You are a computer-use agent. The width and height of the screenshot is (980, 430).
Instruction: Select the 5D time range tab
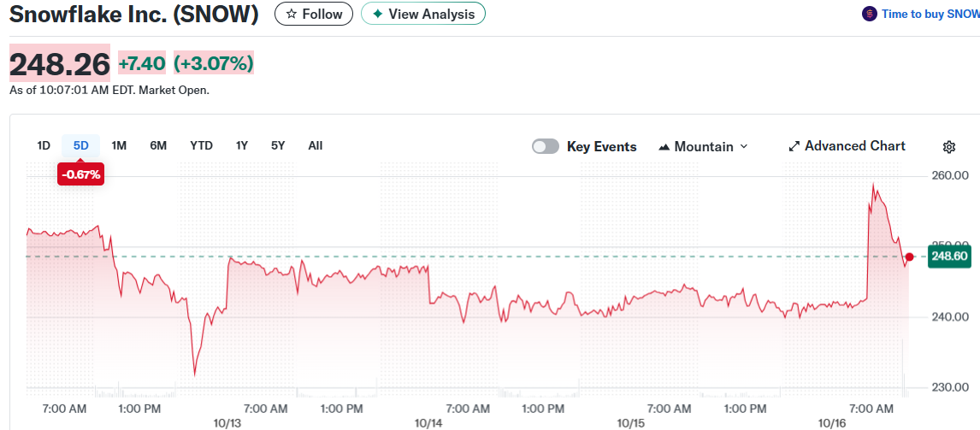coord(81,145)
